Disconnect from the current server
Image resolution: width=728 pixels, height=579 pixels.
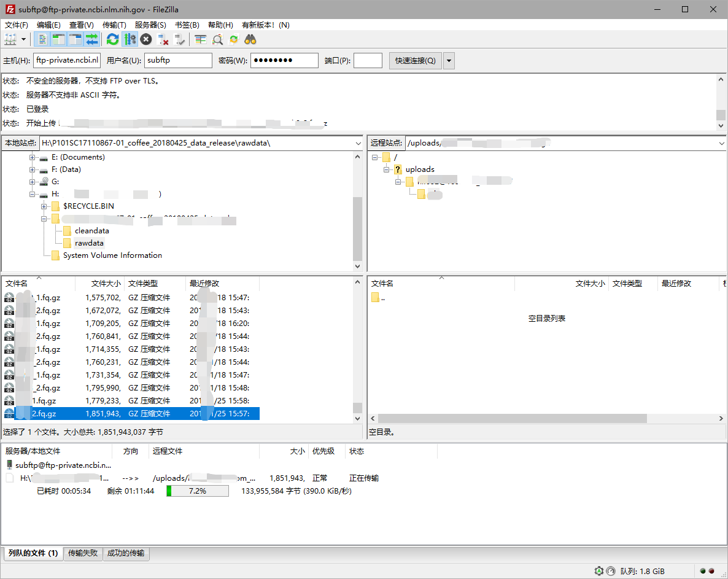click(163, 39)
